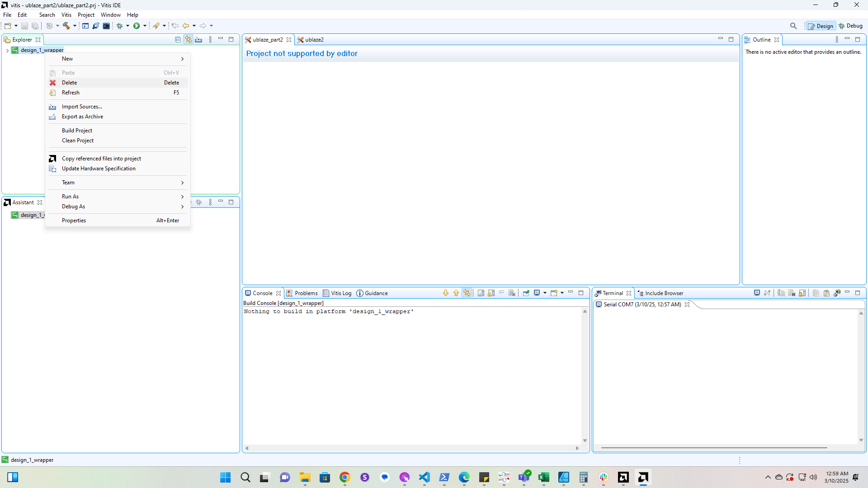This screenshot has width=868, height=488.
Task: Click the toolbar search magnifier icon
Action: pyautogui.click(x=793, y=26)
